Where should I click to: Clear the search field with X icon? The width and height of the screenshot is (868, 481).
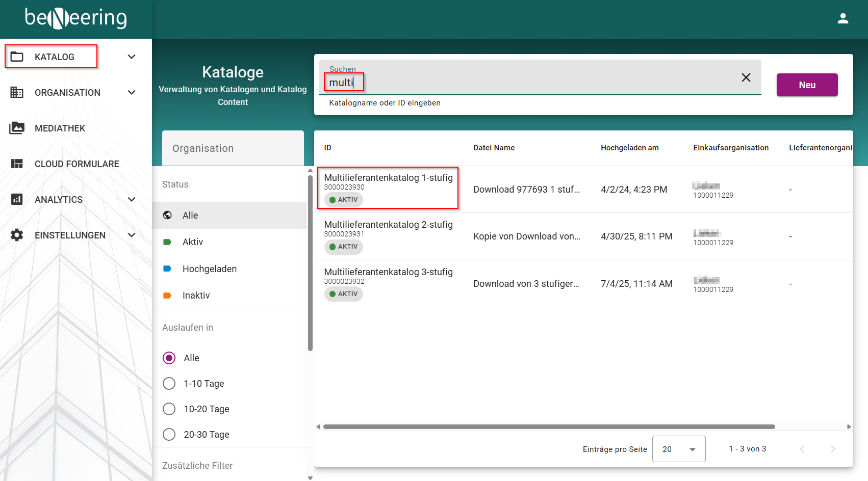746,77
